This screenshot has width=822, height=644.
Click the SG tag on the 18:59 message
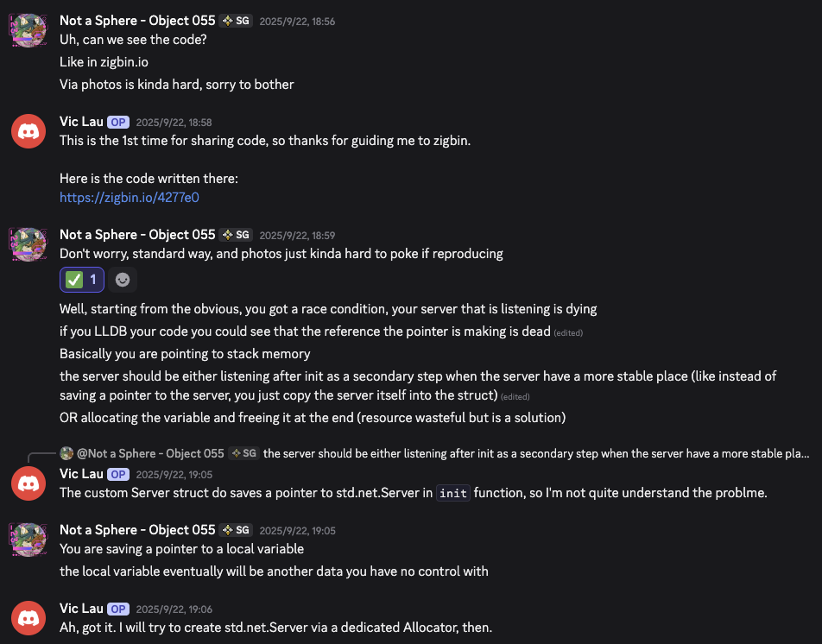click(236, 235)
